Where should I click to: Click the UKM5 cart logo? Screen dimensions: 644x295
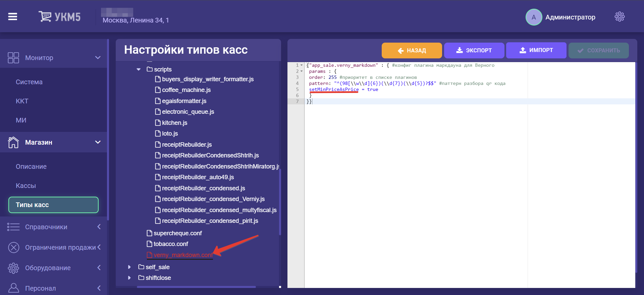click(x=45, y=16)
